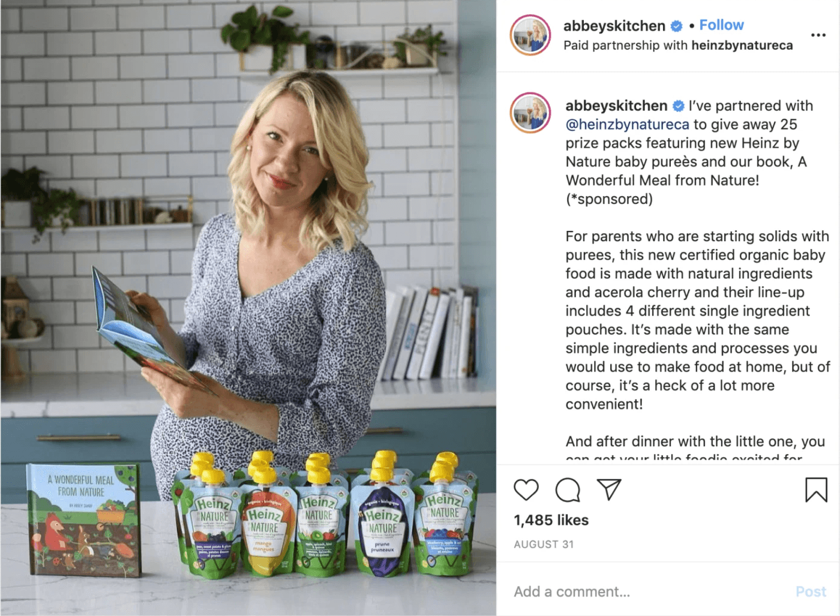Open the three-dot more options menu
This screenshot has height=616, width=840.
pos(818,35)
